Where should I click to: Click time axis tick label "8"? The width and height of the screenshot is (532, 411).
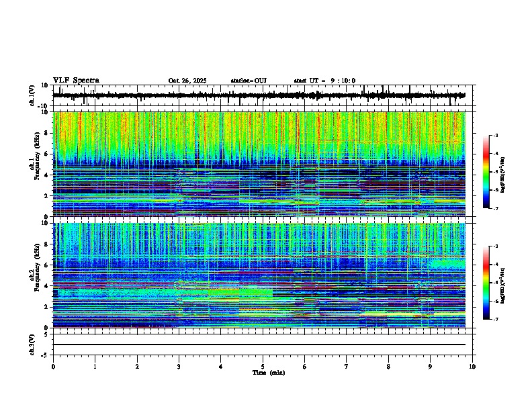point(388,367)
